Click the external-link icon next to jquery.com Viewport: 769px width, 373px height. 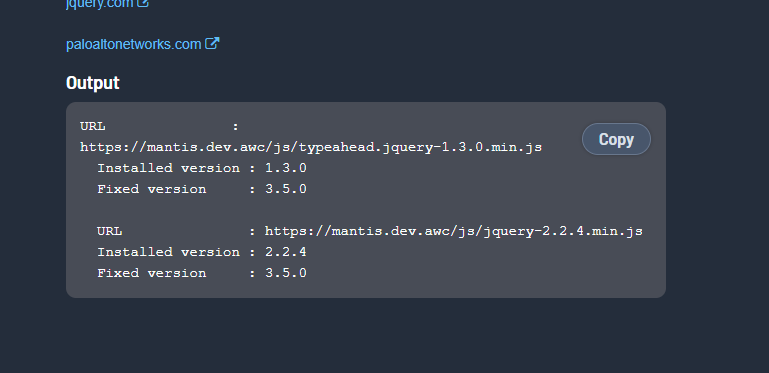(143, 3)
